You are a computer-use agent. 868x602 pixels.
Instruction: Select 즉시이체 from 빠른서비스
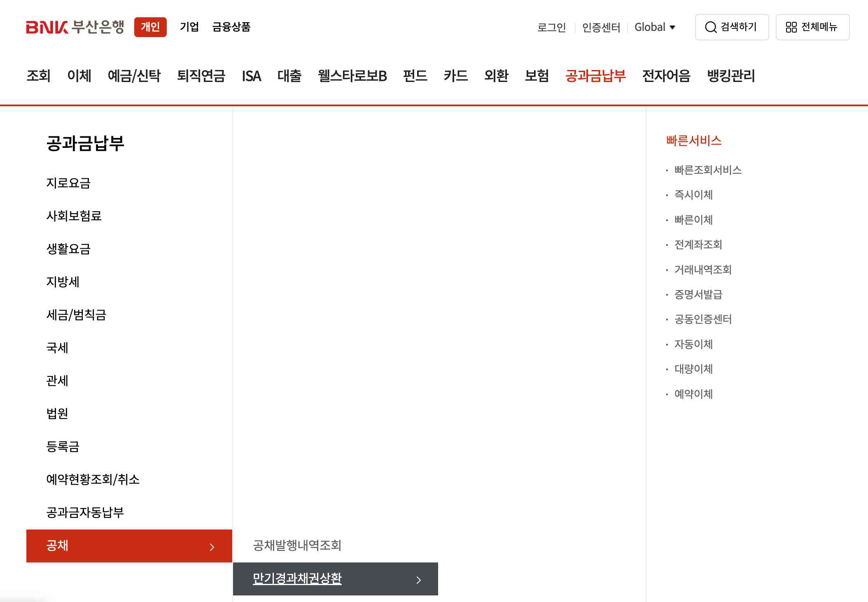pos(693,195)
